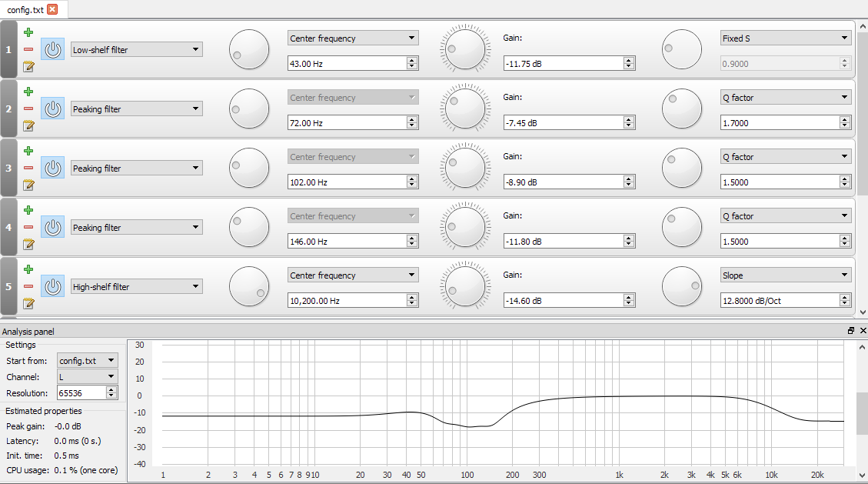Open text edit mode for filter row 1
This screenshot has height=484, width=868.
click(x=28, y=66)
